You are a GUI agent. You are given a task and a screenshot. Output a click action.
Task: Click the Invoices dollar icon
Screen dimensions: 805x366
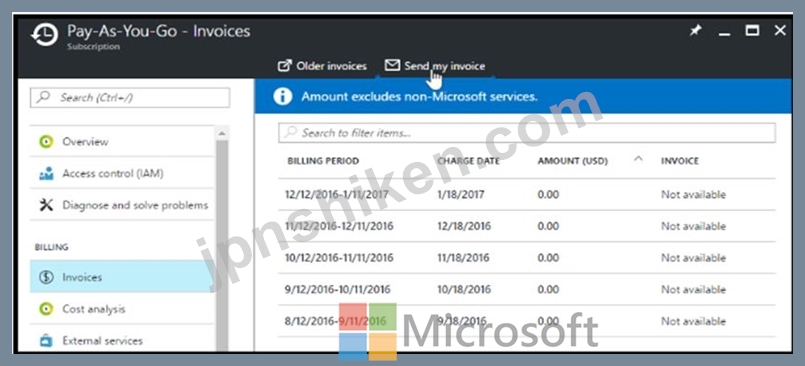click(x=46, y=277)
